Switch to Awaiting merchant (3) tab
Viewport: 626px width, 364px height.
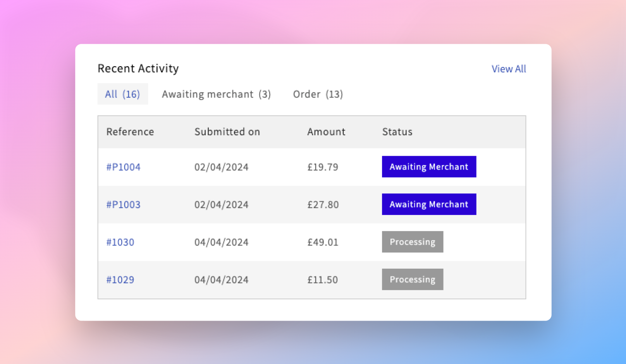pos(216,94)
